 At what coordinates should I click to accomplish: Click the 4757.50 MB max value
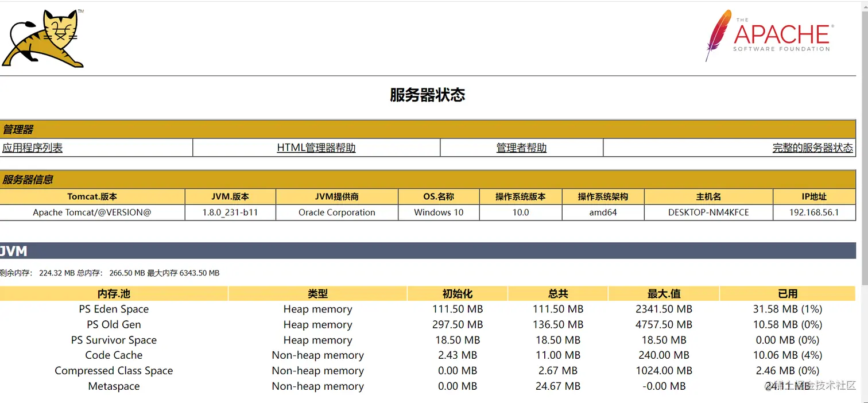(664, 324)
